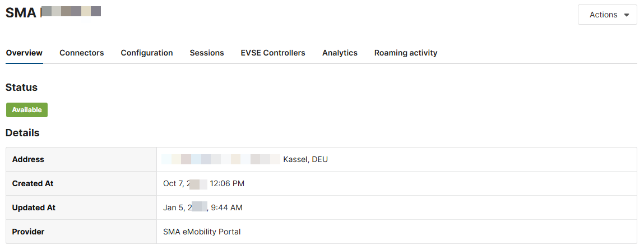The image size is (644, 249).
Task: Show the Roaming activity tab
Action: 406,53
